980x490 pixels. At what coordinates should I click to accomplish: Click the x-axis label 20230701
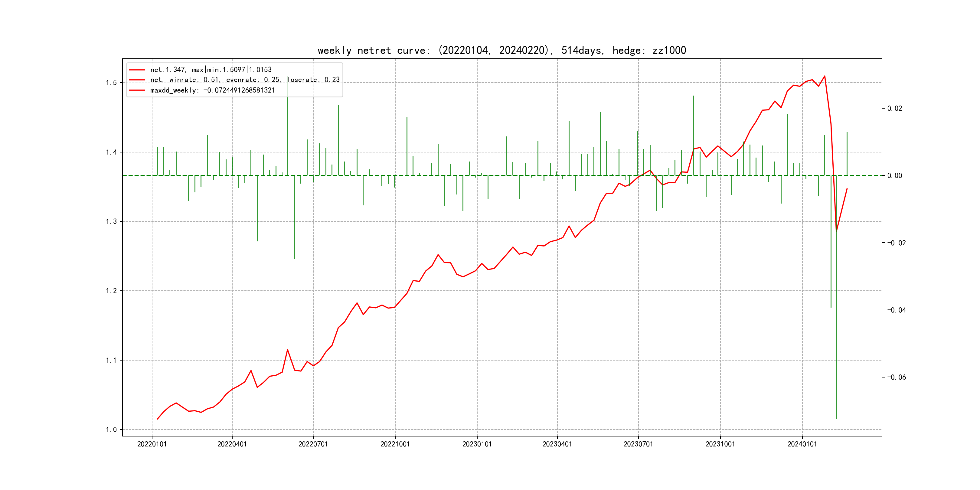point(638,444)
